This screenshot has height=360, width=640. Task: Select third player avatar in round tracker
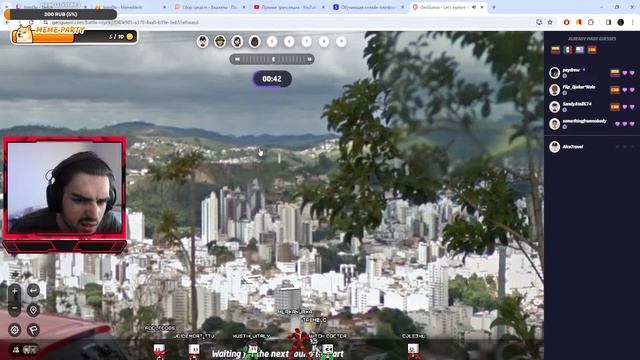(237, 41)
